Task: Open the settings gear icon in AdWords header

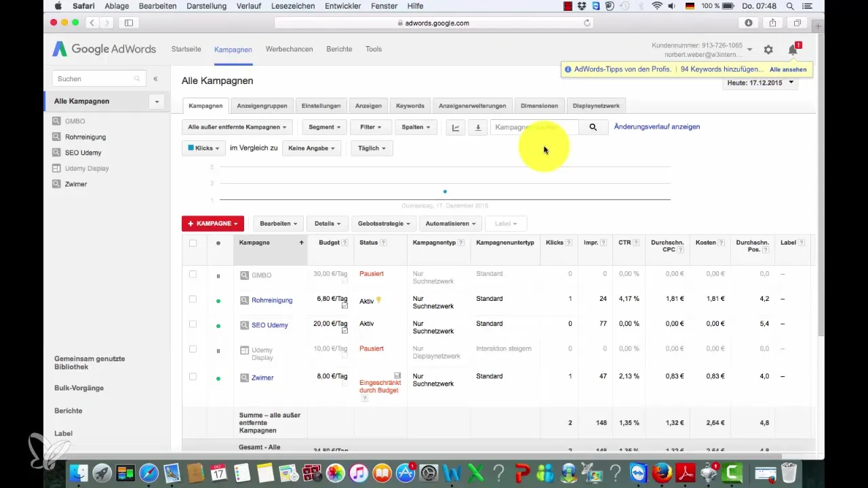Action: pyautogui.click(x=768, y=49)
